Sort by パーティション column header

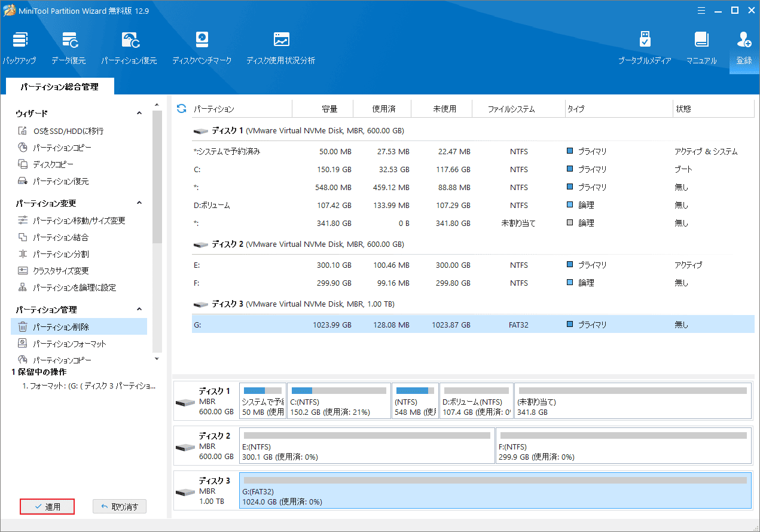click(x=242, y=109)
